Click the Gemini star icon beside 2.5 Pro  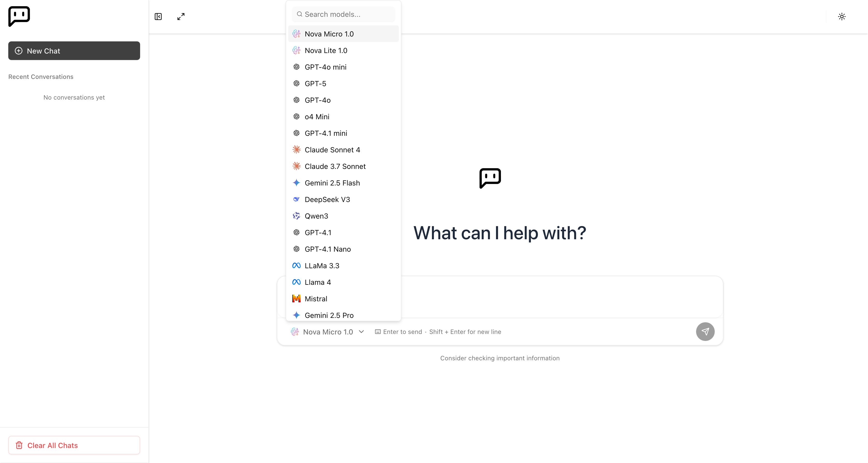tap(296, 315)
